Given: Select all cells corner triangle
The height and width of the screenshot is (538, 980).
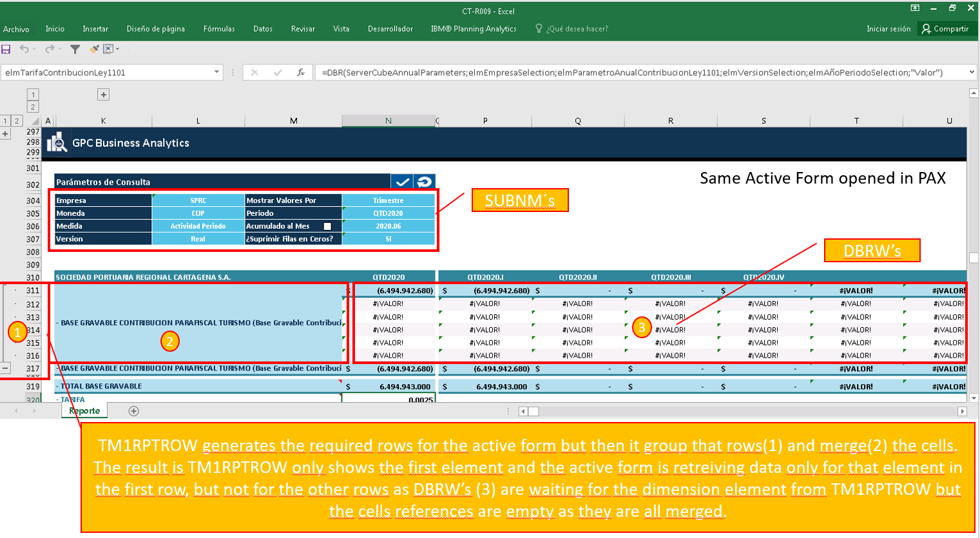Looking at the screenshot, I should click(35, 120).
